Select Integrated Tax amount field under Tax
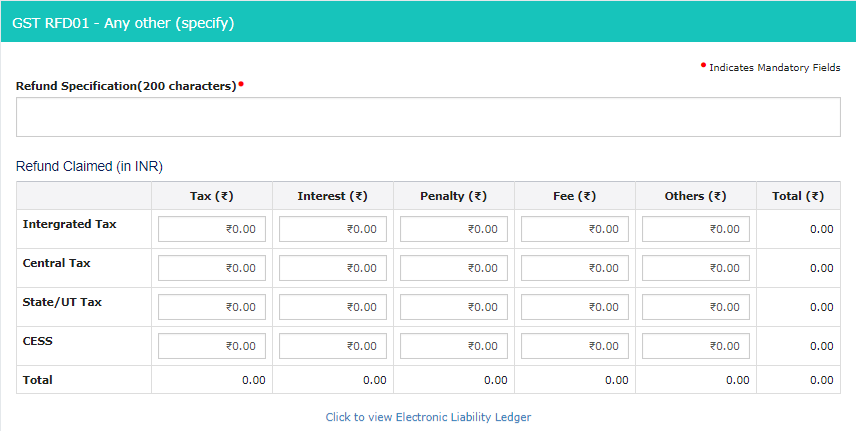The width and height of the screenshot is (856, 431). tap(212, 229)
